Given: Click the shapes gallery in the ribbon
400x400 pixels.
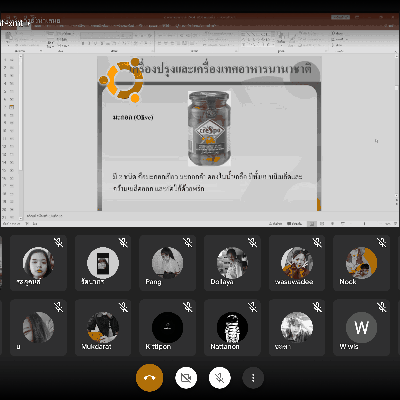Looking at the screenshot, I should 257,39.
